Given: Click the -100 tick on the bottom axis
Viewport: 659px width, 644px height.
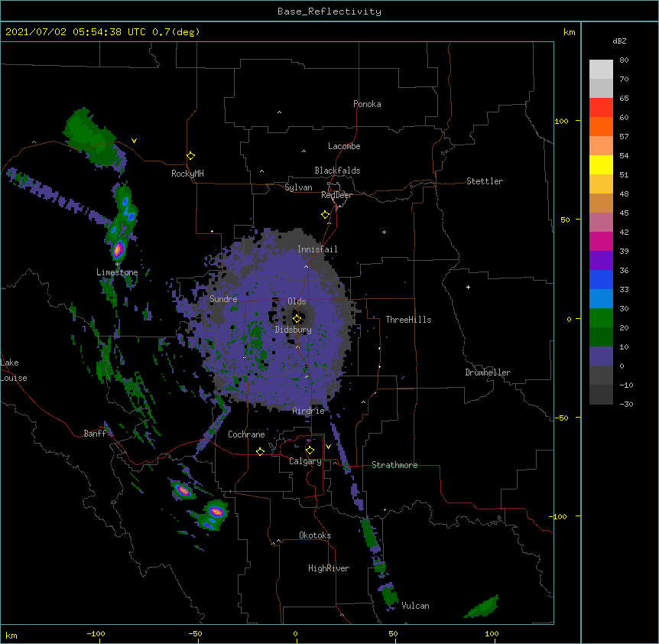Looking at the screenshot, I should (x=96, y=633).
